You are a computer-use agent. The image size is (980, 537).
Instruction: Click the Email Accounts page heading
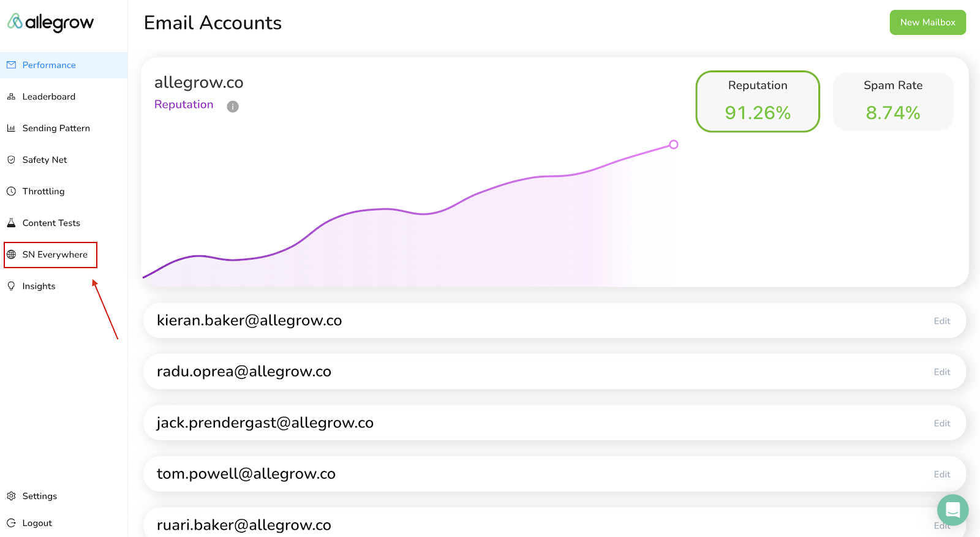click(213, 23)
